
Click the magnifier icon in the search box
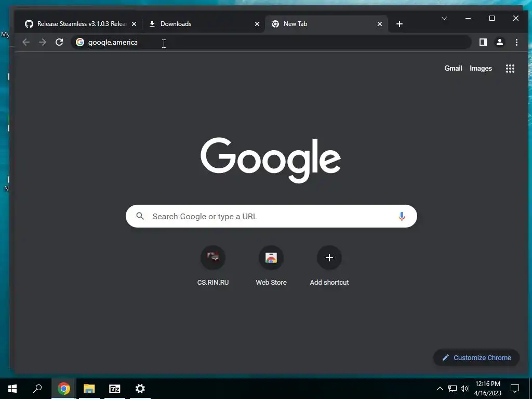[x=140, y=216]
